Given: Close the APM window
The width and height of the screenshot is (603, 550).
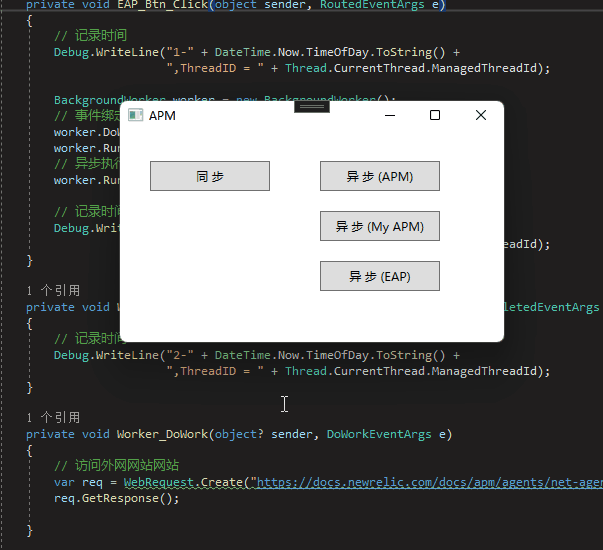Looking at the screenshot, I should (x=480, y=115).
